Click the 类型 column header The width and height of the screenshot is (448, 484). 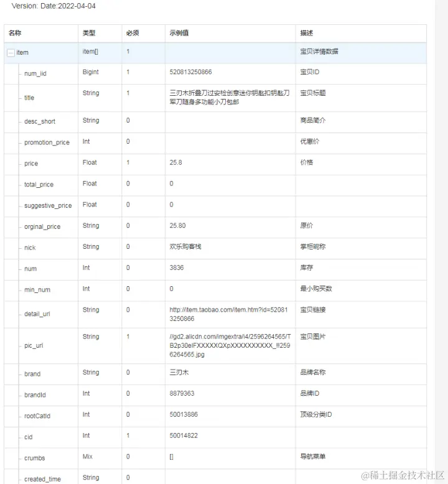point(89,33)
